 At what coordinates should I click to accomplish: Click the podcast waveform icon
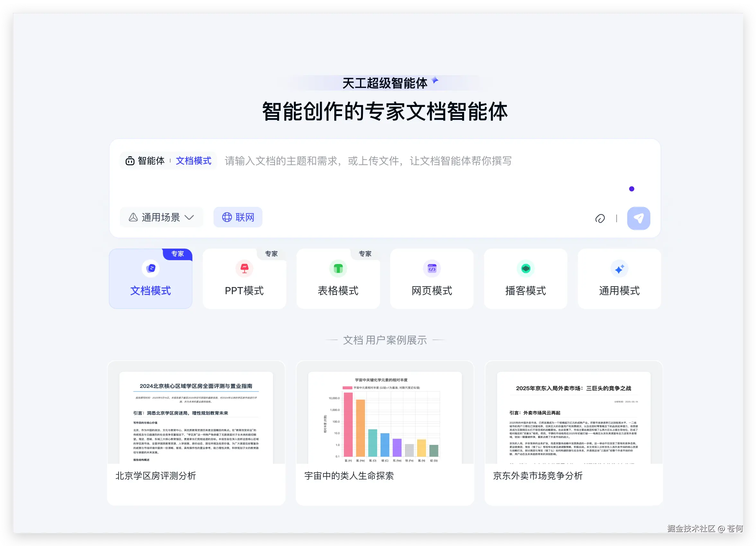click(x=525, y=268)
